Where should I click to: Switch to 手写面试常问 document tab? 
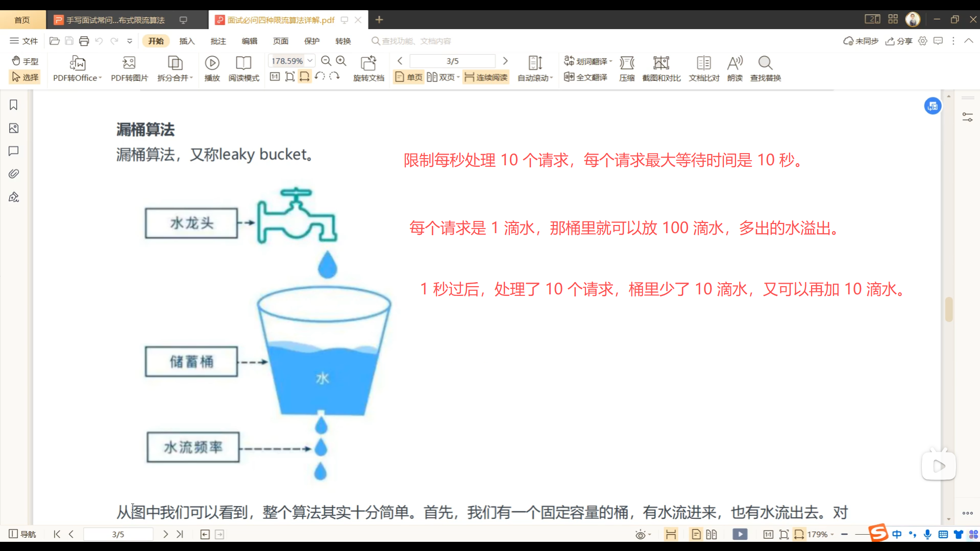[115, 20]
